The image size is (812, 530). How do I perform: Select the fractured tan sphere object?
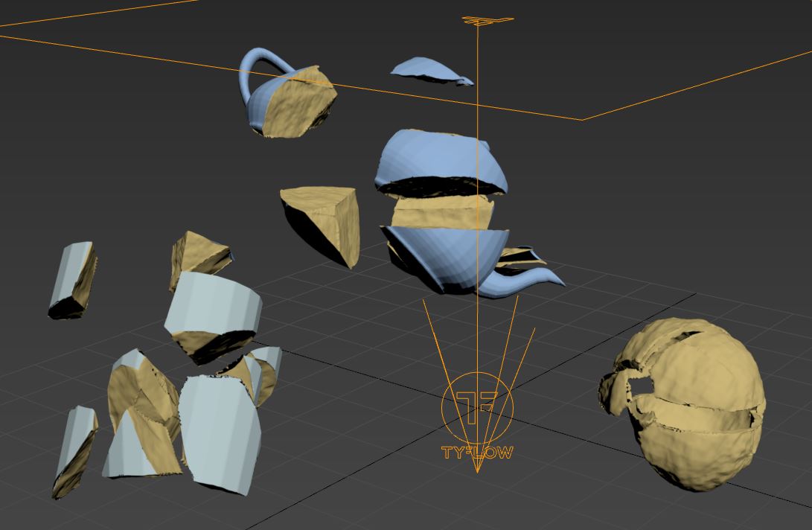tap(682, 404)
